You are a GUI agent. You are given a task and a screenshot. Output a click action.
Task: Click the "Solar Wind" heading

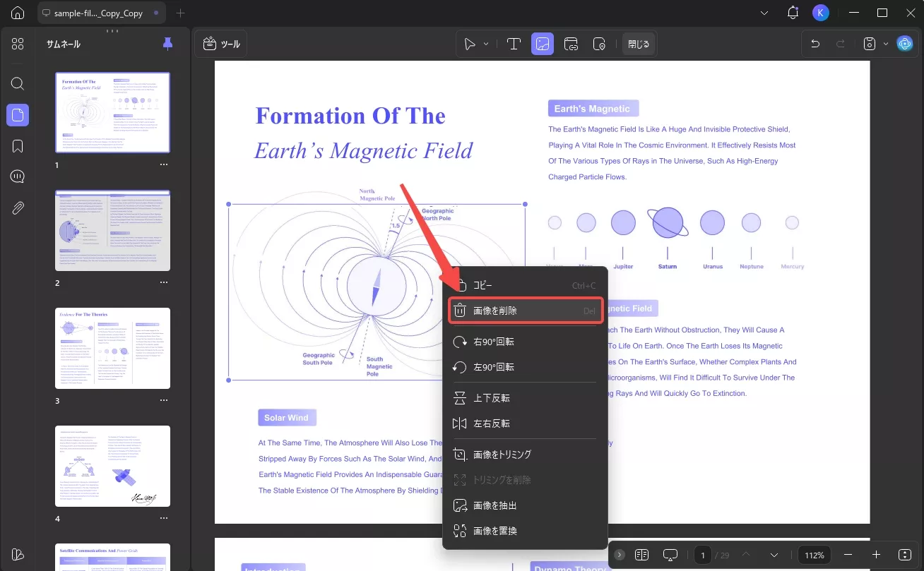286,418
